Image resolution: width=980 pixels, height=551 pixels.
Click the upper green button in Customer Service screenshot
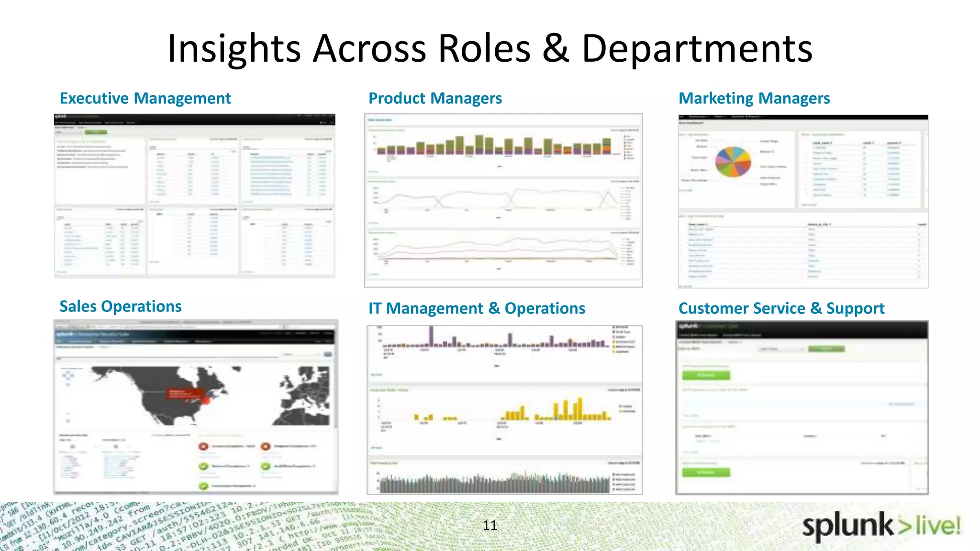pos(706,375)
